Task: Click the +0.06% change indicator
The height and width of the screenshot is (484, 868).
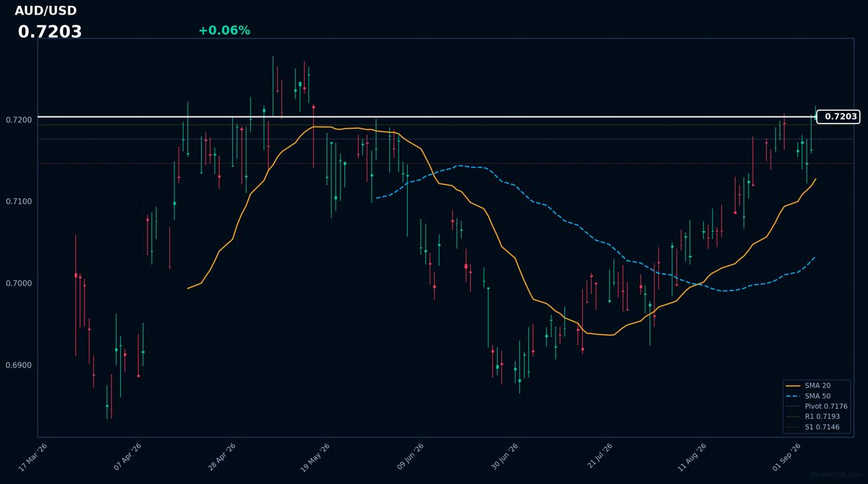Action: [x=224, y=30]
